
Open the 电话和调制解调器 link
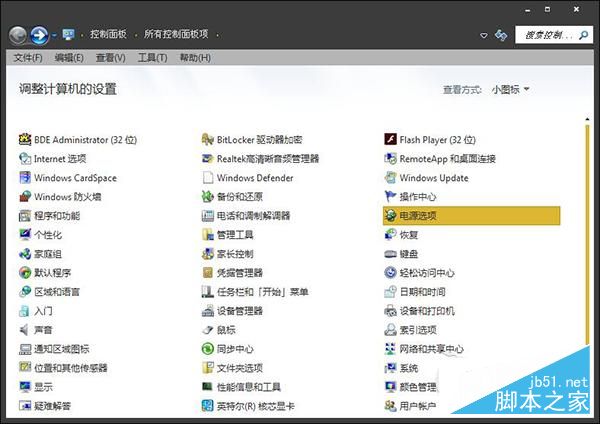(253, 216)
